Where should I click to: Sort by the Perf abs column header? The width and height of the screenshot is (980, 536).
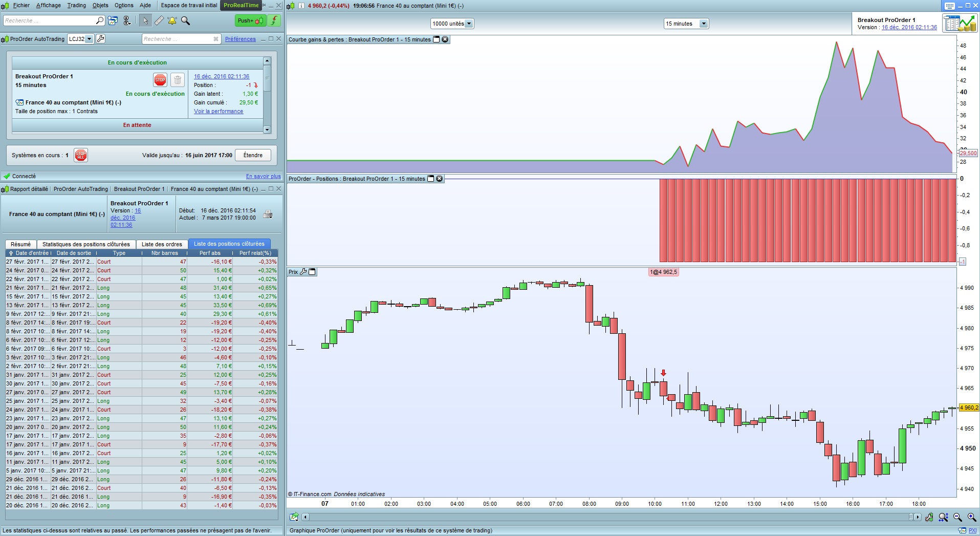point(210,253)
